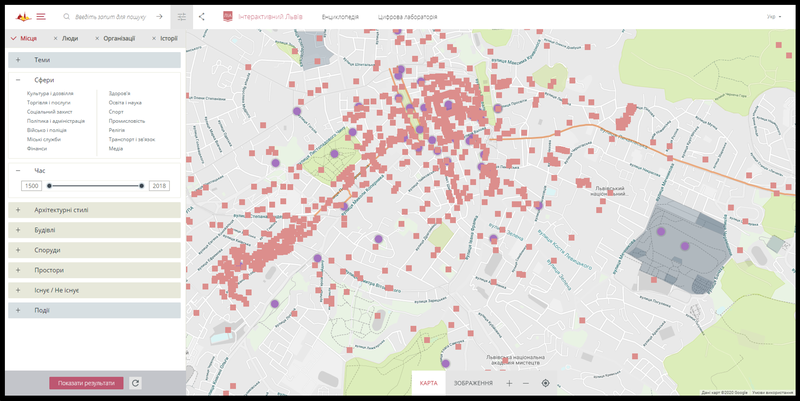The width and height of the screenshot is (800, 401).
Task: Zoom in the map with plus
Action: [x=509, y=383]
